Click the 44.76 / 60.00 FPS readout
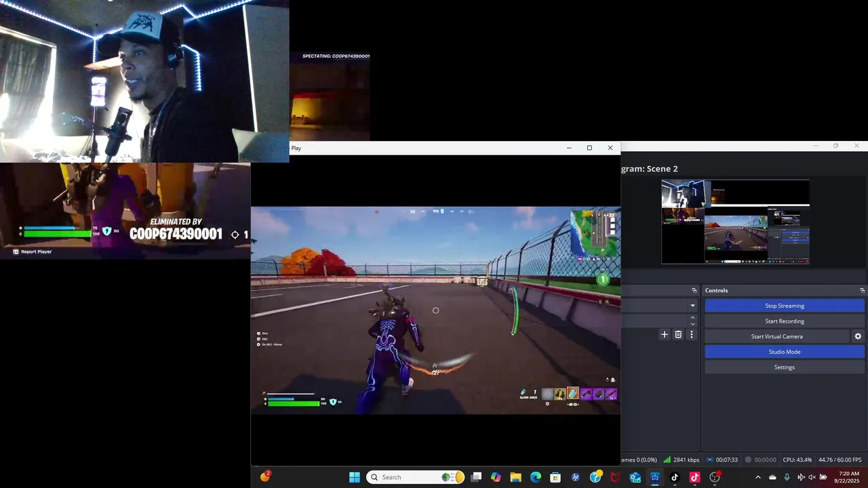The image size is (868, 488). 840,460
